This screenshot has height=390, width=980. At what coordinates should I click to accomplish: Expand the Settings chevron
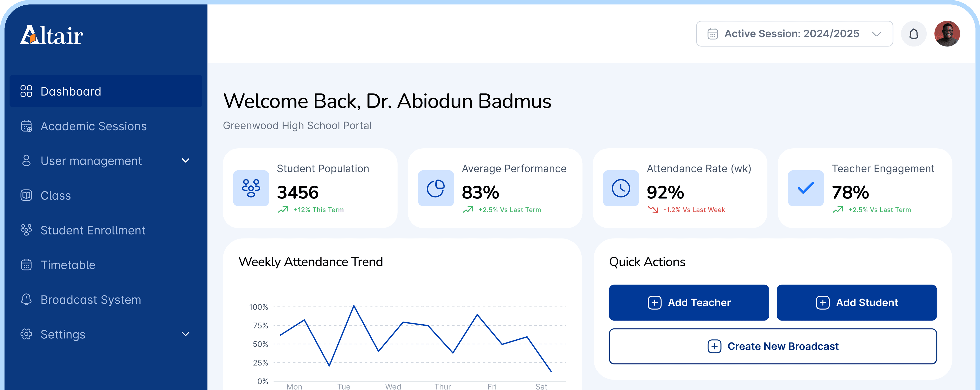tap(186, 334)
